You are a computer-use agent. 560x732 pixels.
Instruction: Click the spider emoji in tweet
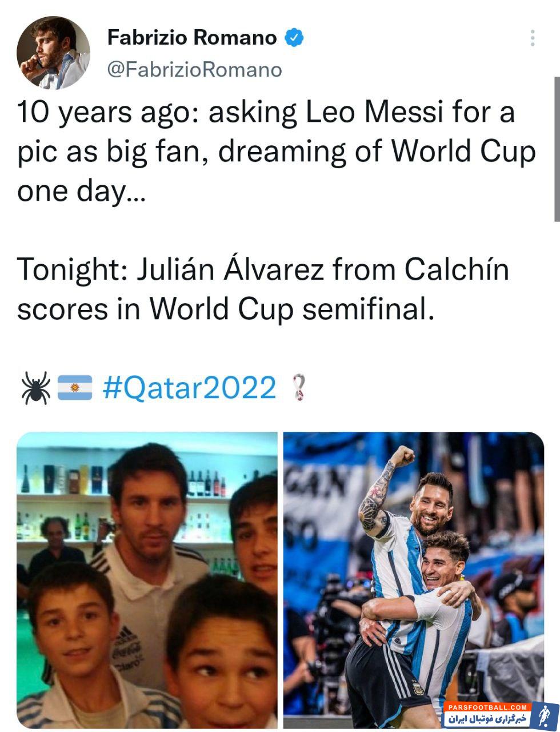click(35, 387)
